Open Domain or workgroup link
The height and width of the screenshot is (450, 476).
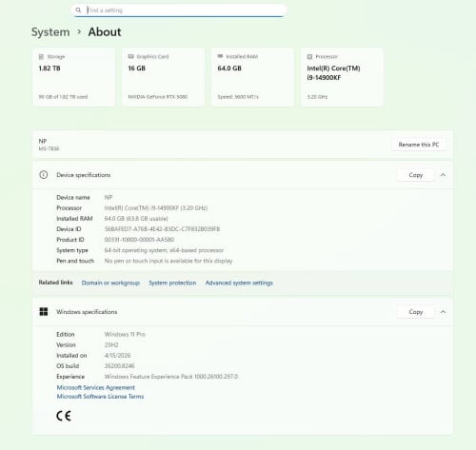point(110,283)
